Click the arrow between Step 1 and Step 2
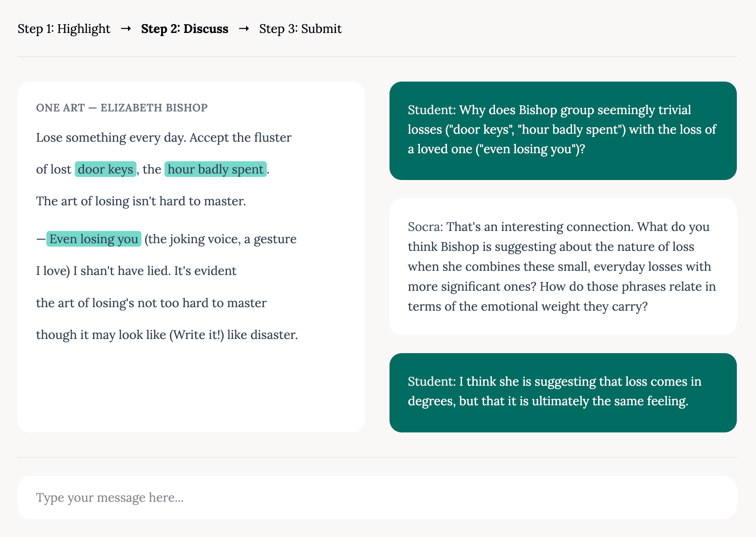Viewport: 756px width, 537px height. tap(126, 29)
